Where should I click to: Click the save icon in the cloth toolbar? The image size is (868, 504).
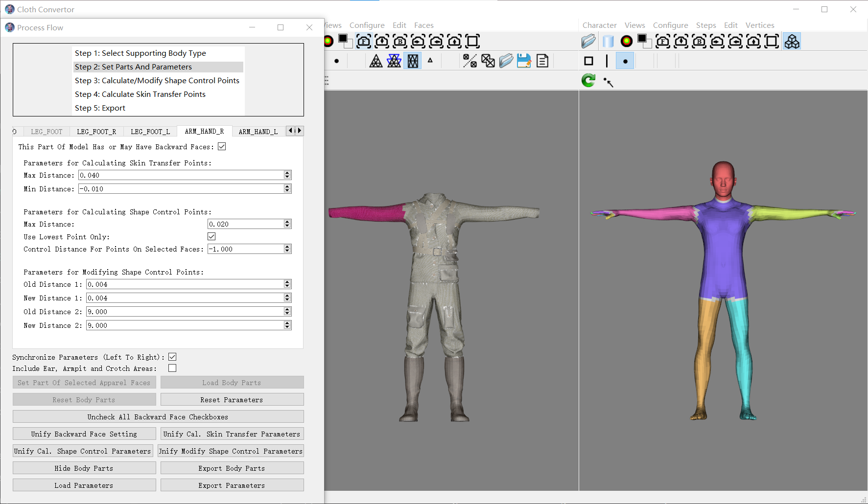[x=524, y=61]
